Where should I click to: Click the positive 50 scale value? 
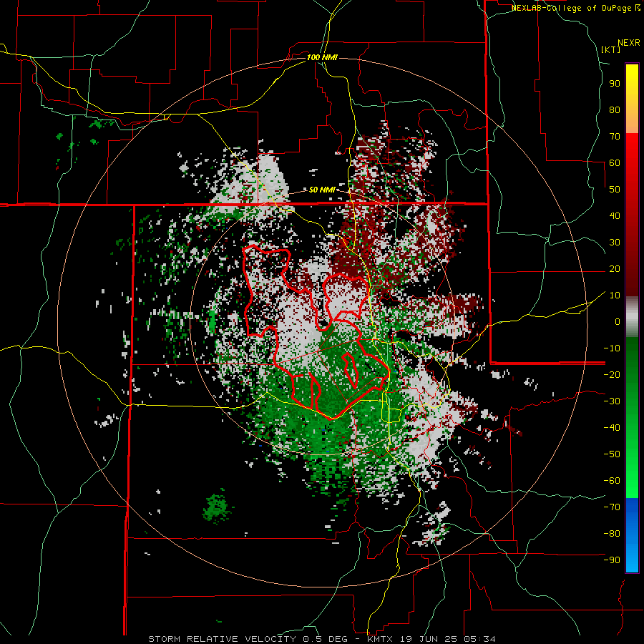615,190
